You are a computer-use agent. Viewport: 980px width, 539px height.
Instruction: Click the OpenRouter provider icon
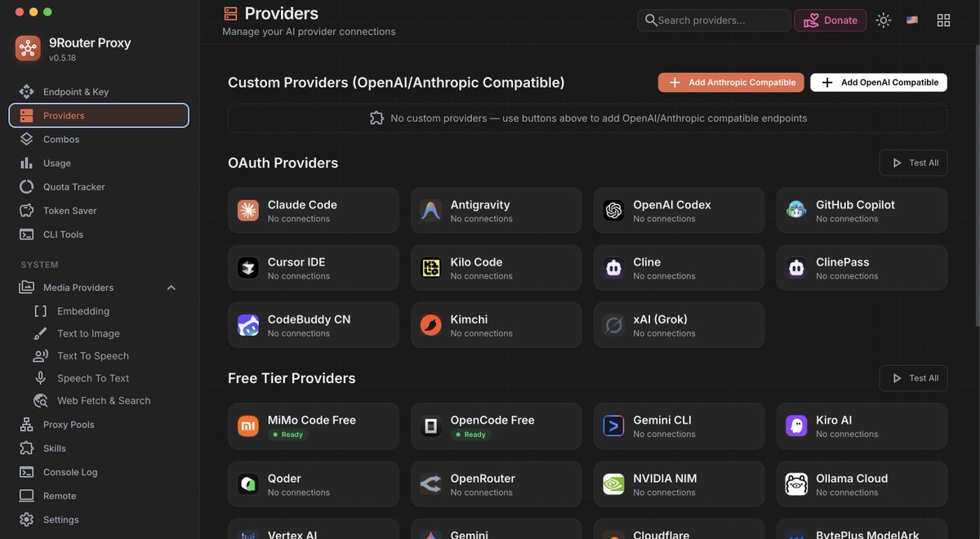[x=431, y=484]
